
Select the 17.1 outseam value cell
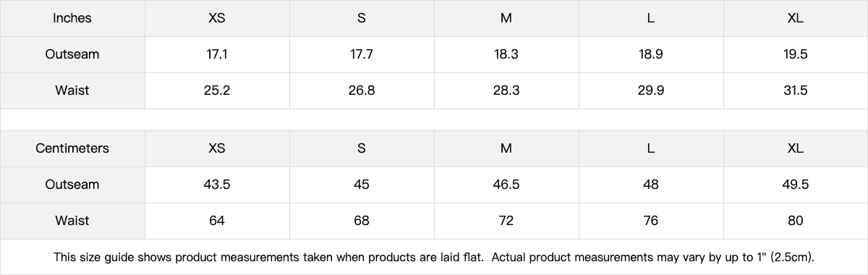pos(217,54)
